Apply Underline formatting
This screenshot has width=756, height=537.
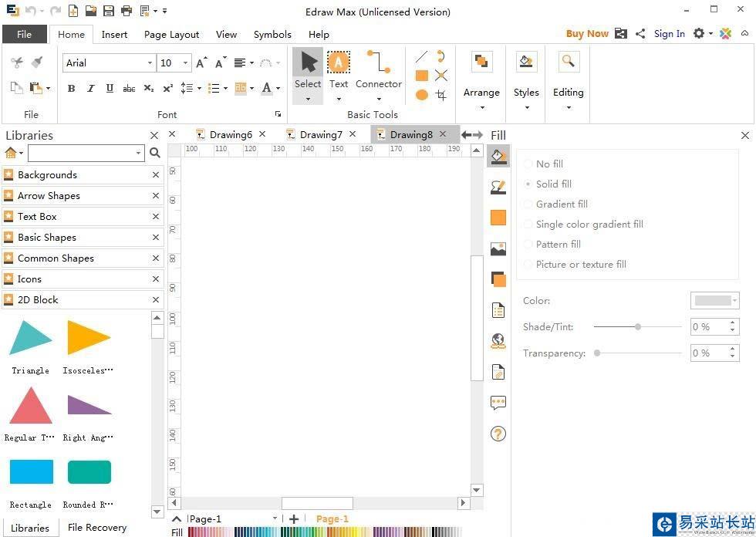[x=110, y=88]
